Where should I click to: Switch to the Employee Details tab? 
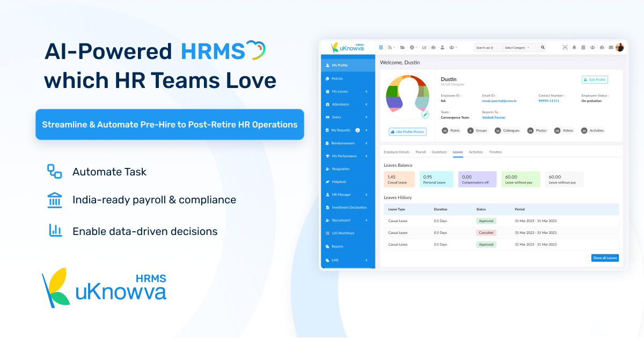click(397, 152)
